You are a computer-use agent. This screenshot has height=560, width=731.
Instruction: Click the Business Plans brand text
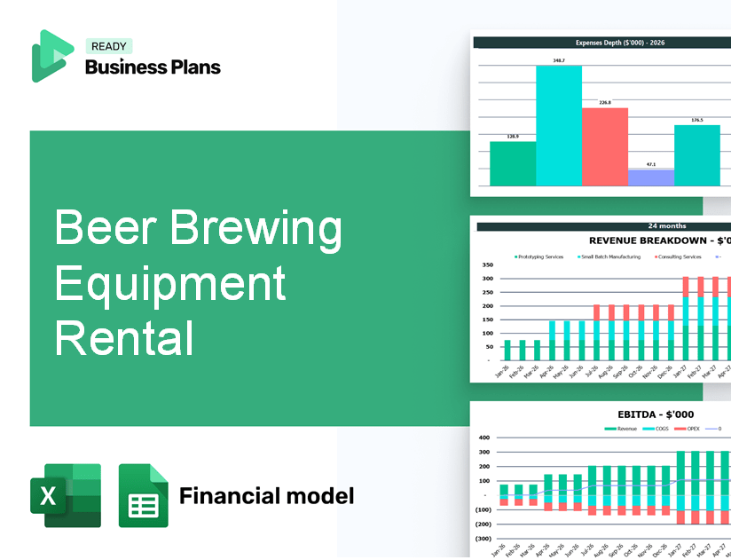[x=153, y=67]
